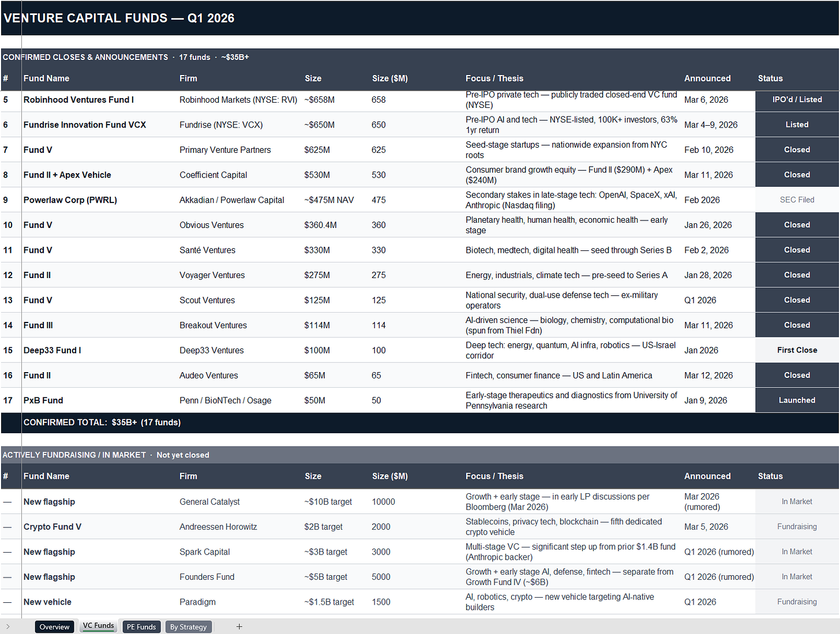Click the sheet tabs scroll arrow

tap(8, 627)
